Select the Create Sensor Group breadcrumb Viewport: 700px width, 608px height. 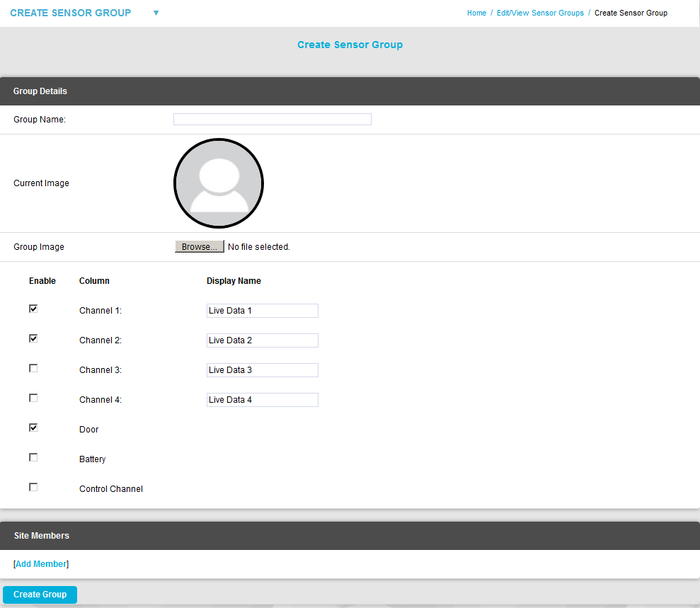point(630,13)
